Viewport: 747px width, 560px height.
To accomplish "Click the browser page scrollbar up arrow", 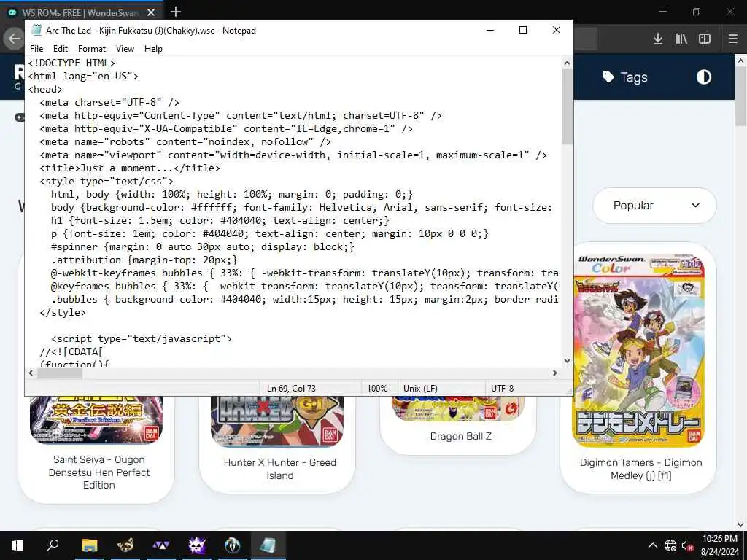I will (740, 61).
